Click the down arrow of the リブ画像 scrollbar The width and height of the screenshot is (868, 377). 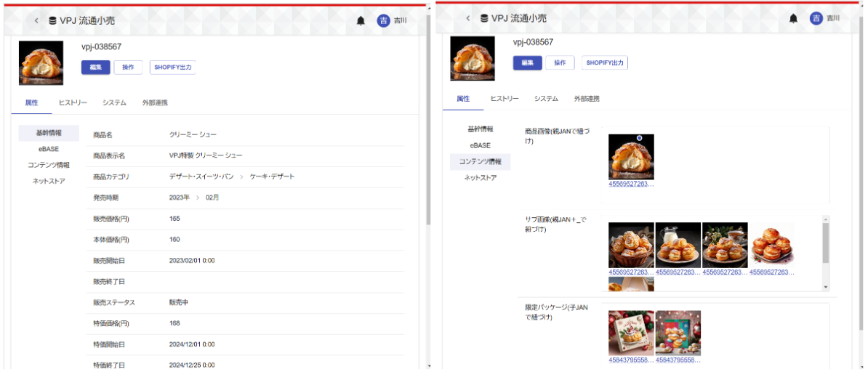pos(825,288)
